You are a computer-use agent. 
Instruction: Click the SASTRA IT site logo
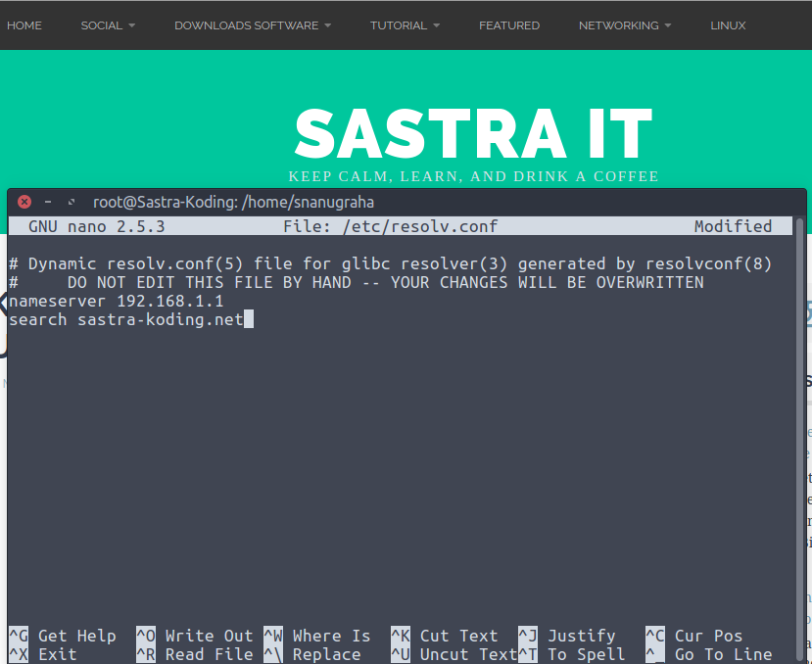point(473,133)
